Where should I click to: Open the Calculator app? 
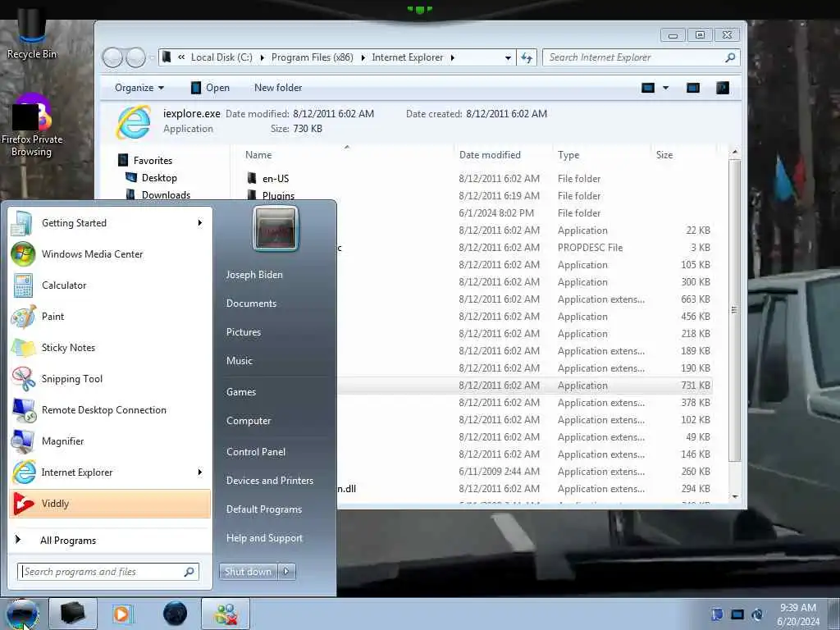click(110, 285)
